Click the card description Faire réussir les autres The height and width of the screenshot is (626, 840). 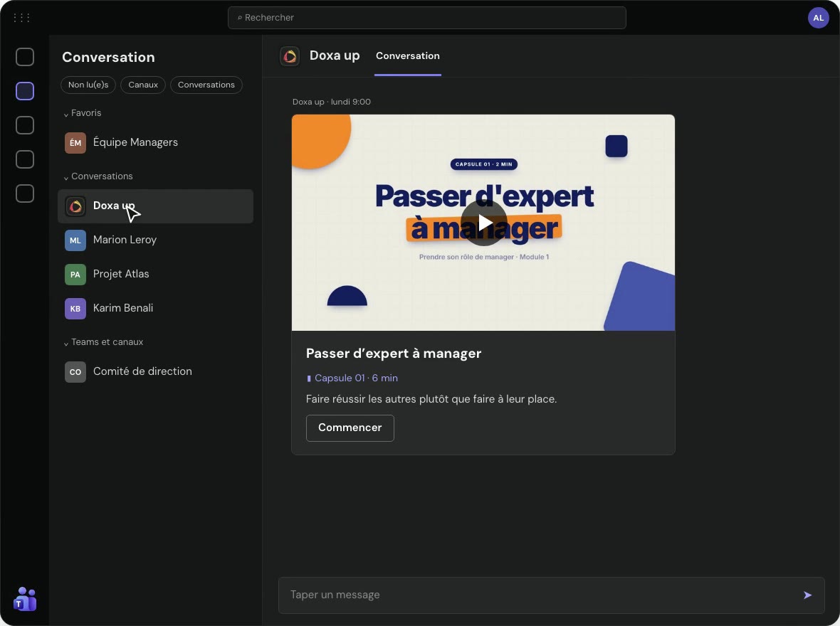point(431,399)
